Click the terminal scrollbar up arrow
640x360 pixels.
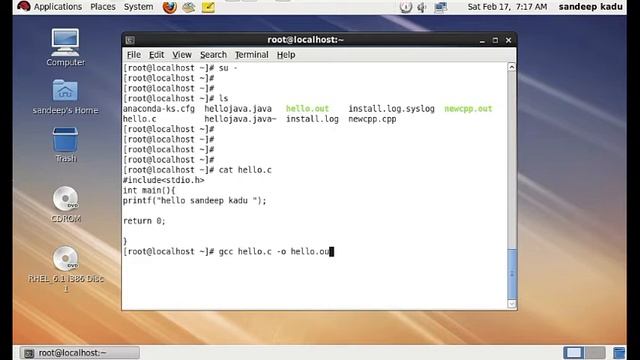511,67
